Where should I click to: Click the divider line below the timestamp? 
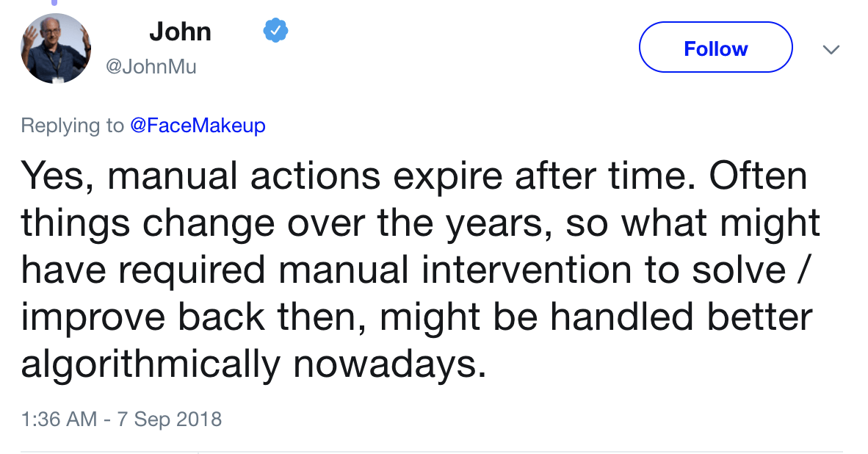[x=433, y=451]
